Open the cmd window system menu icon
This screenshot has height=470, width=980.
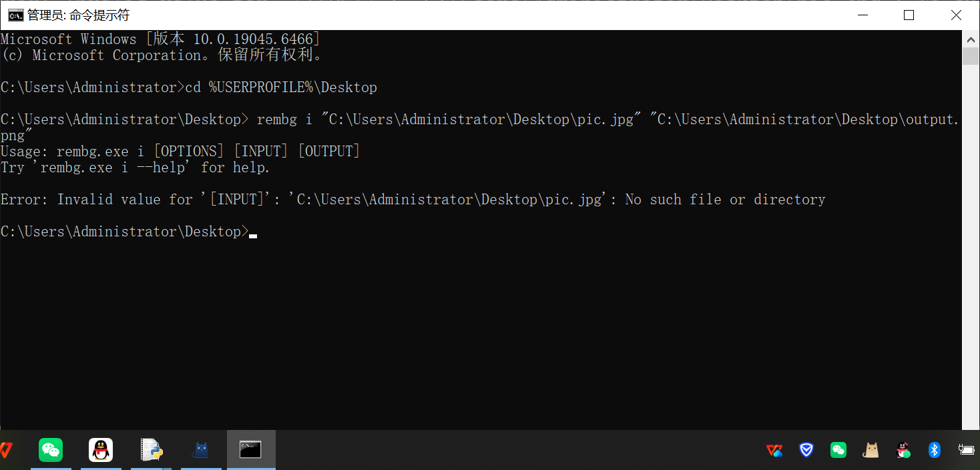[x=15, y=15]
